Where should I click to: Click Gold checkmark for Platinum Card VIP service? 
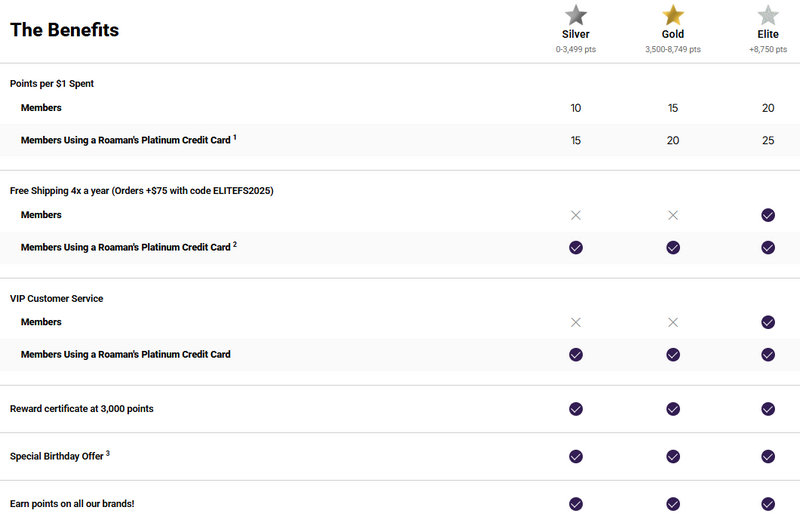pos(673,354)
